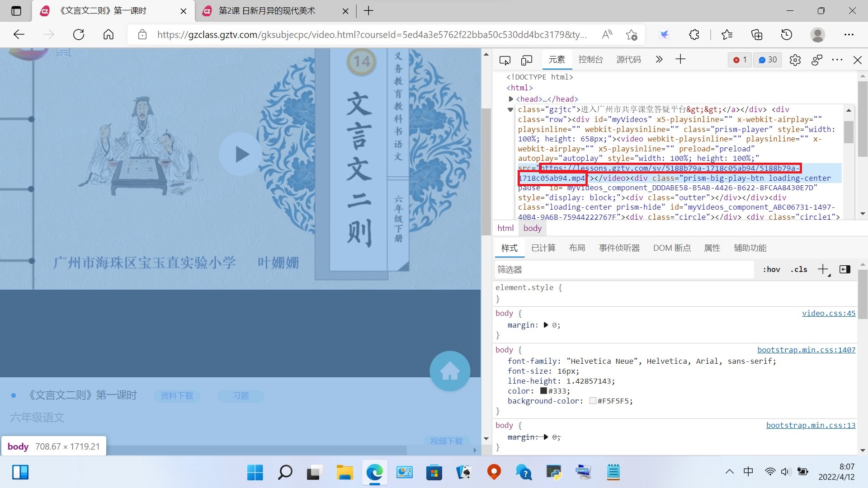This screenshot has height=488, width=868.
Task: Click the address bar URL
Action: (372, 35)
